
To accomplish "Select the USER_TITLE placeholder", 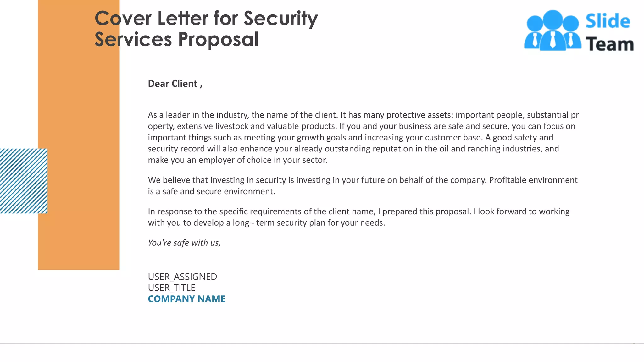I will pos(171,288).
